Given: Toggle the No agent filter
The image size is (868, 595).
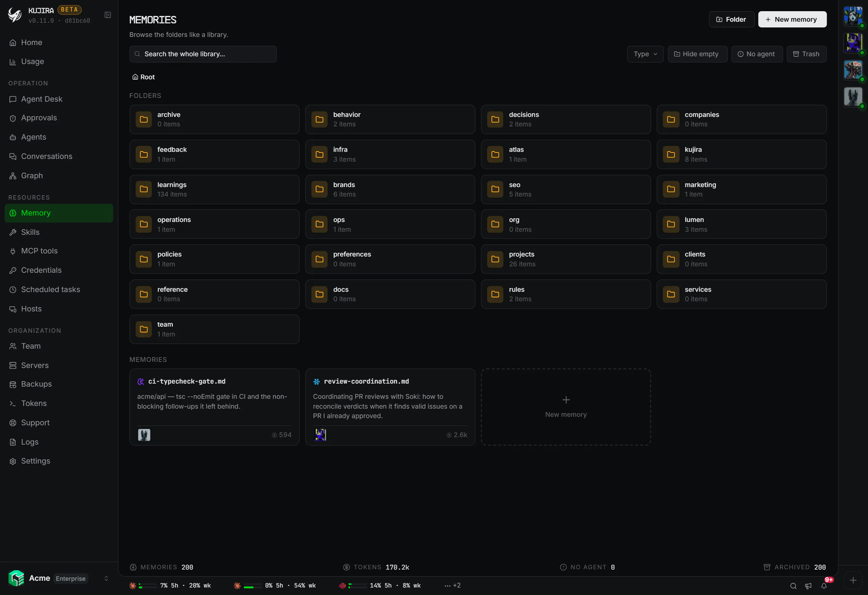Looking at the screenshot, I should [x=757, y=54].
